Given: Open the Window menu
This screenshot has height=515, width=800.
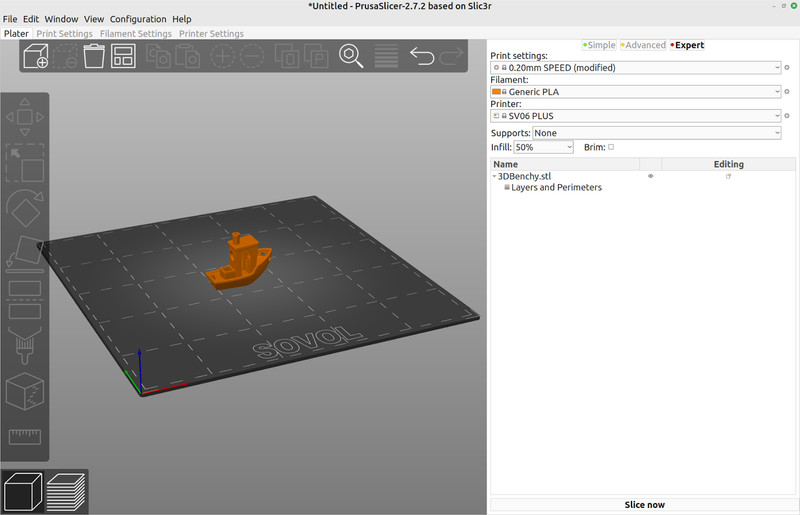Looking at the screenshot, I should coord(61,19).
